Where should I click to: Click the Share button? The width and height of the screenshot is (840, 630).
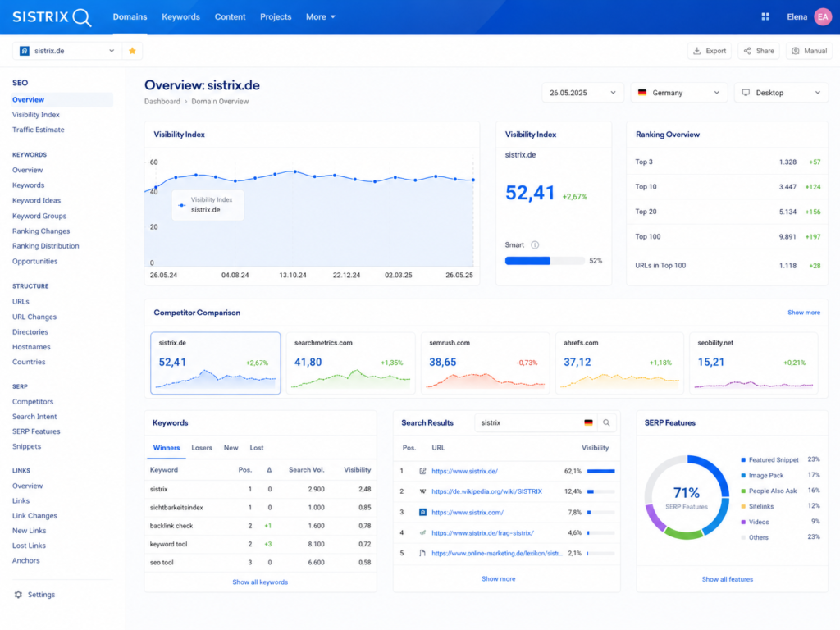click(759, 51)
